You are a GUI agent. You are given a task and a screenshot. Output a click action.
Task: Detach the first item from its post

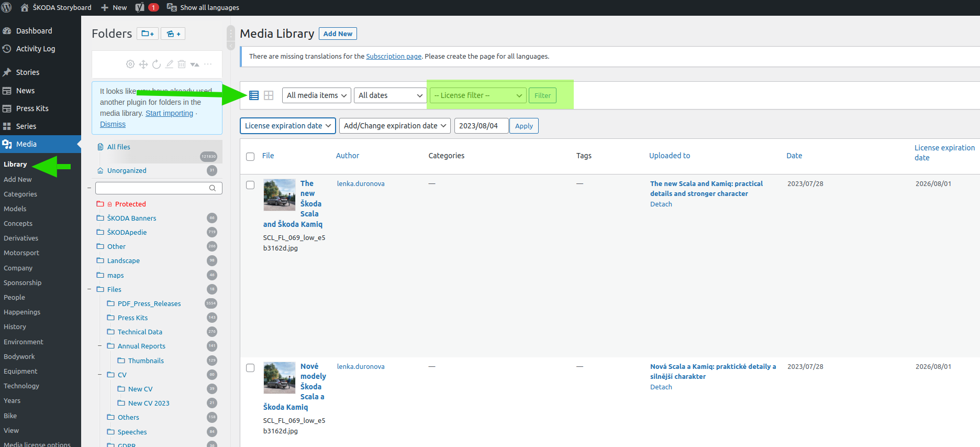pyautogui.click(x=661, y=204)
